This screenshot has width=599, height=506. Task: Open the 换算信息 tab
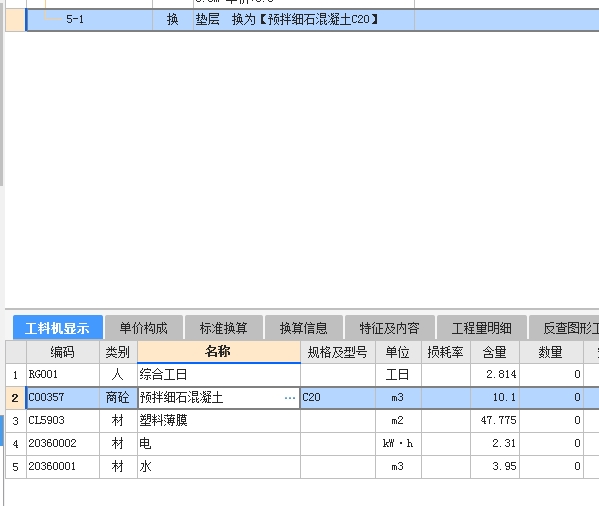point(304,328)
